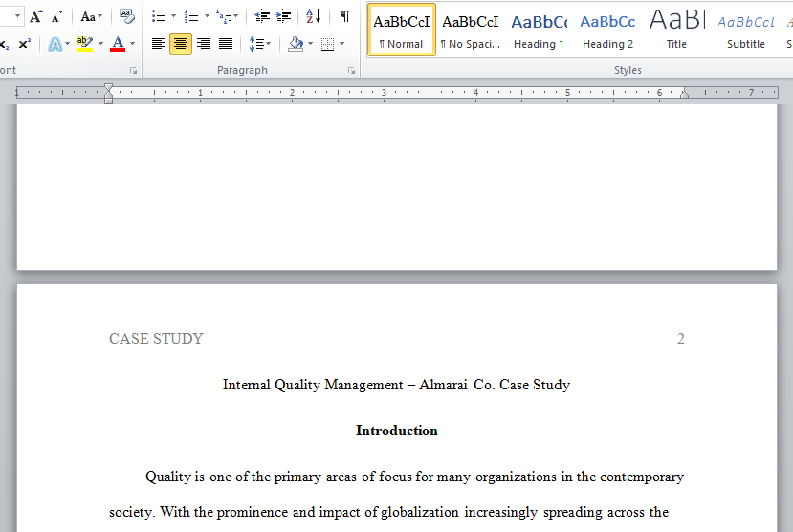Click the Decrease Indent button
This screenshot has width=793, height=532.
point(262,16)
